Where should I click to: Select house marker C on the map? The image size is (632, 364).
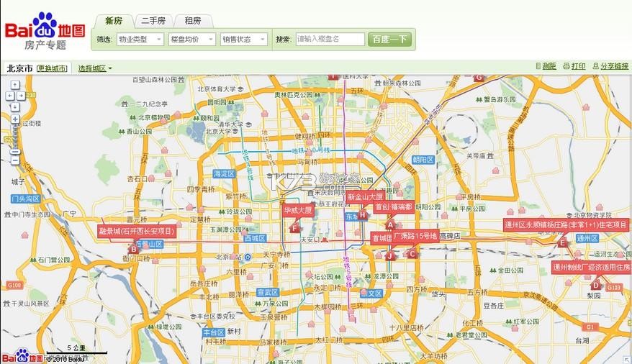point(412,253)
